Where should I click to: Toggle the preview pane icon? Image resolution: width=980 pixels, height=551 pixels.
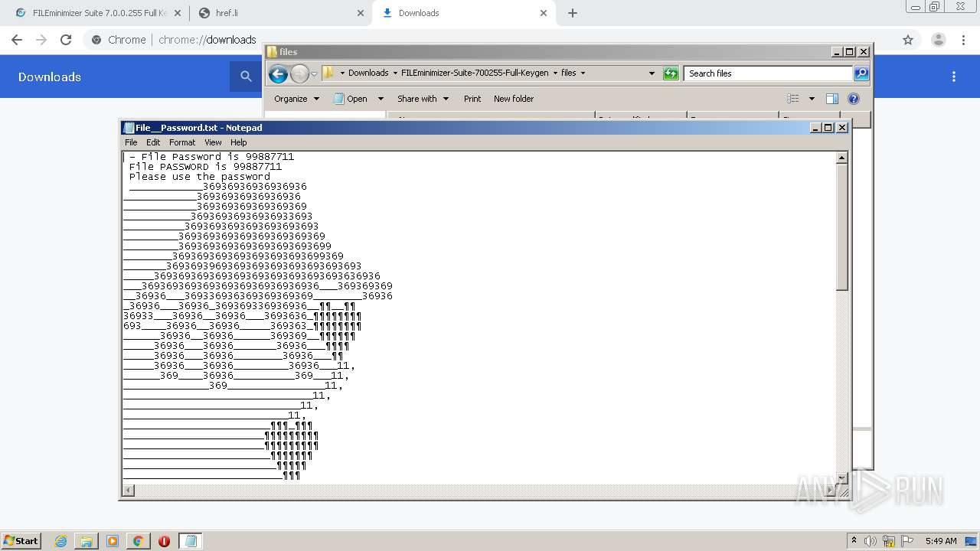832,99
